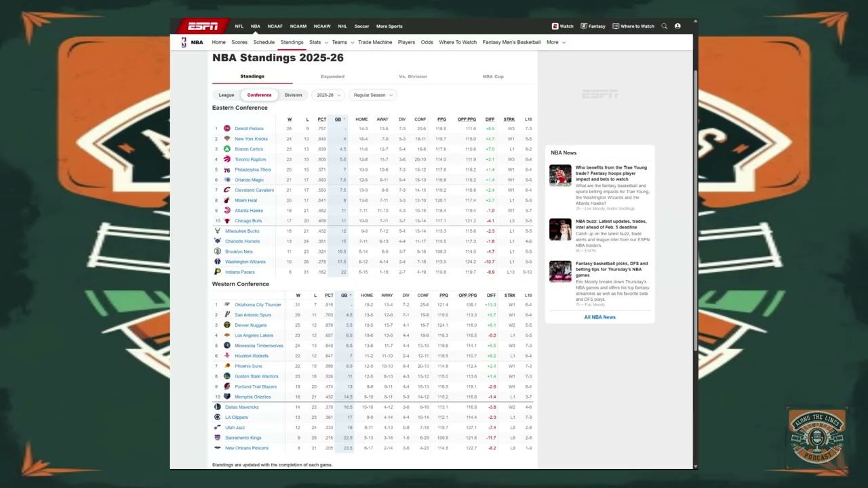Open the New Orleans Pelicans team link
This screenshot has width=868, height=488.
pyautogui.click(x=247, y=448)
